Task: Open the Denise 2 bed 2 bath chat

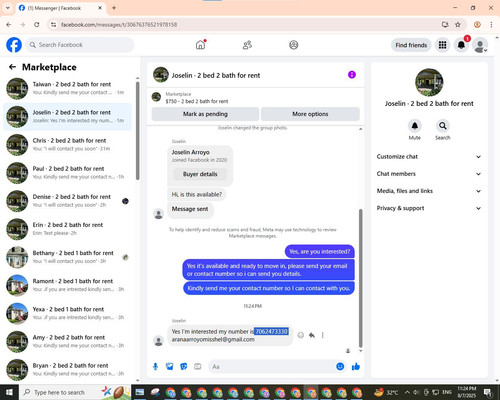Action: click(68, 201)
